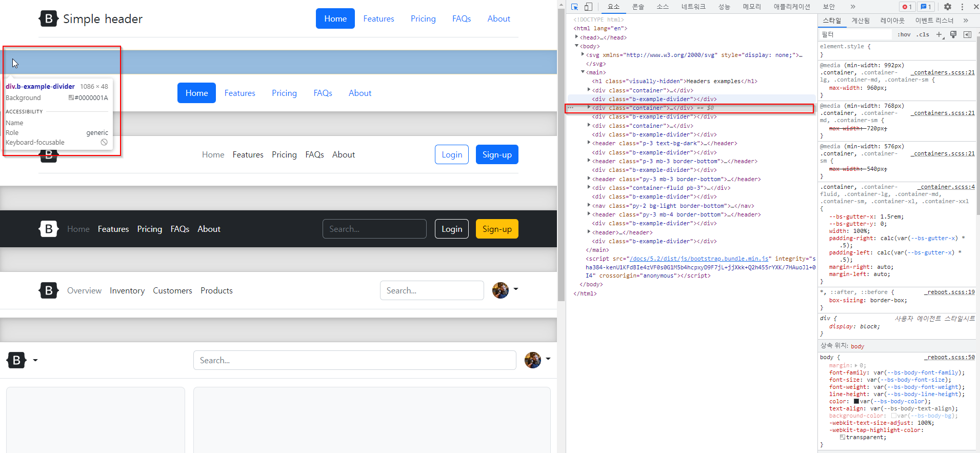This screenshot has width=980, height=453.
Task: Expand the head element node
Action: [577, 37]
